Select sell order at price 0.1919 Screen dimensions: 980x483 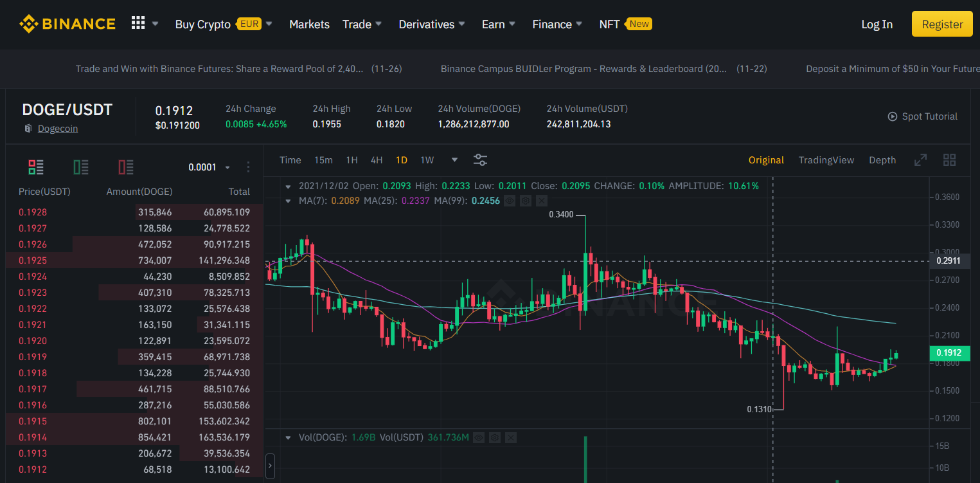point(134,357)
